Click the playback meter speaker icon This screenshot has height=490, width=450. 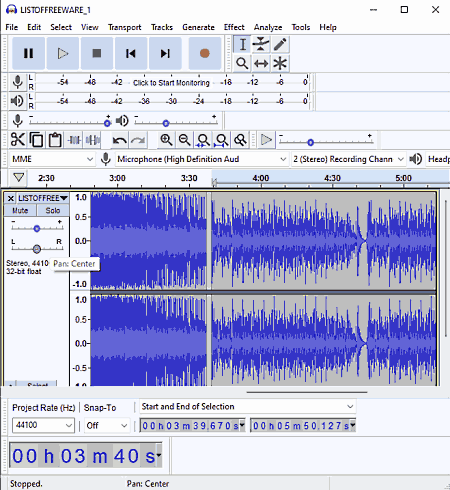17,101
